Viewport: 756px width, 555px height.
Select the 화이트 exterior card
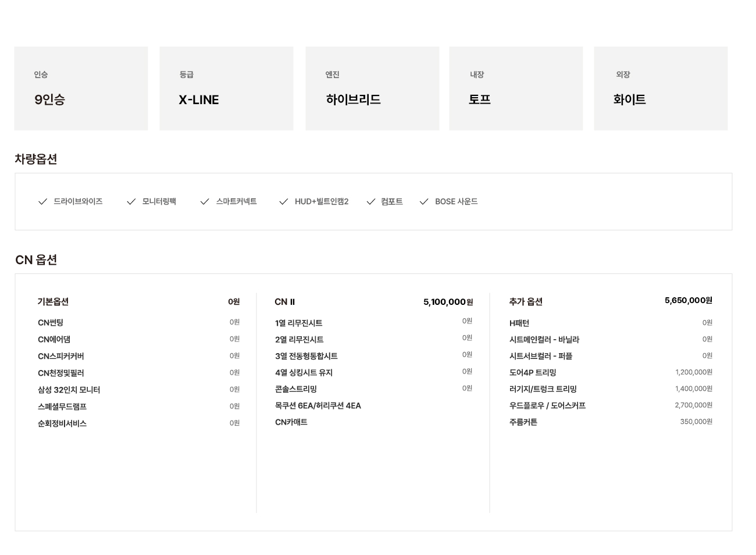pyautogui.click(x=661, y=88)
